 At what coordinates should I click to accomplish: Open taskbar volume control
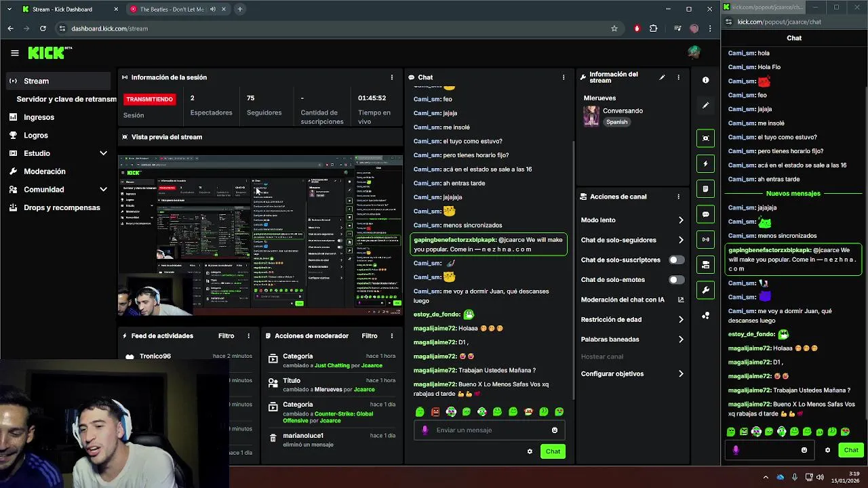coord(822,477)
